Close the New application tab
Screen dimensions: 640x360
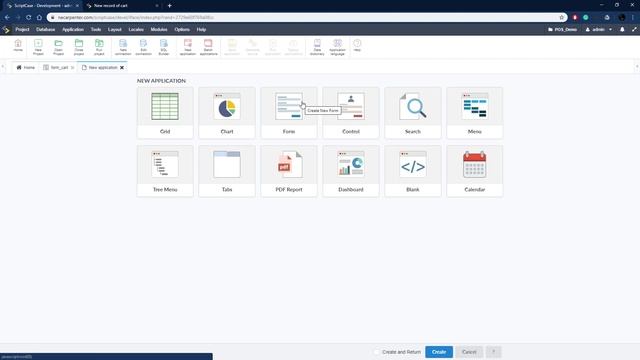[x=122, y=68]
